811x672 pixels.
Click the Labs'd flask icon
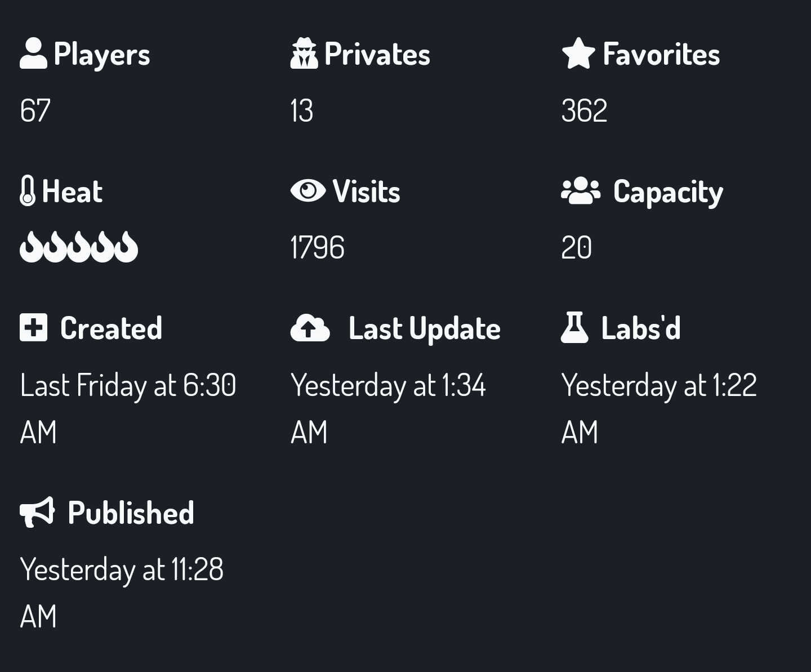(x=574, y=327)
